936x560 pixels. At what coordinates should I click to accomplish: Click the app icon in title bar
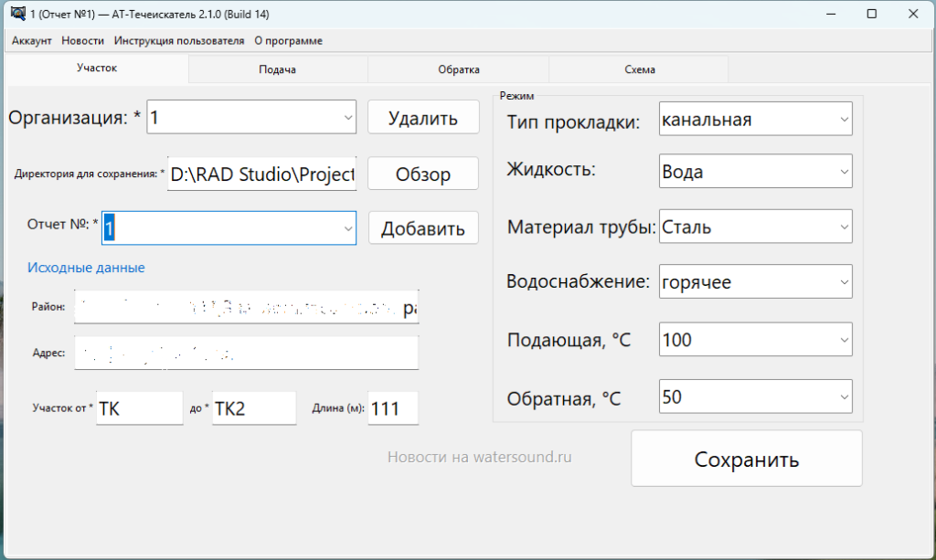click(x=16, y=14)
